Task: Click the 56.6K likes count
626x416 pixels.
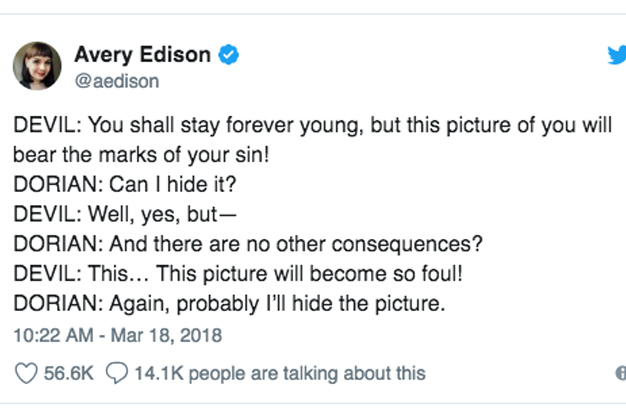Action: [69, 373]
